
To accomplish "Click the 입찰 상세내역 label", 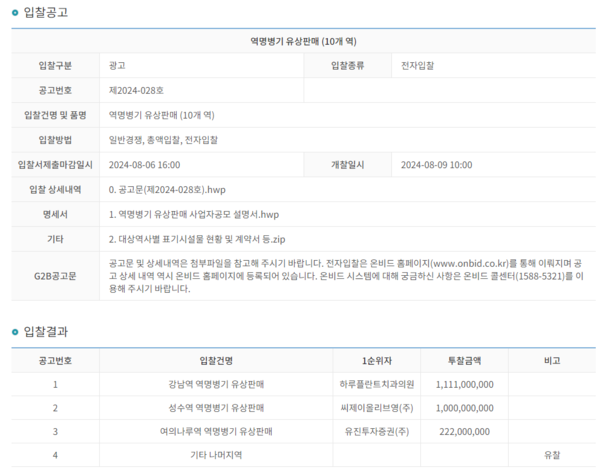I will point(55,190).
